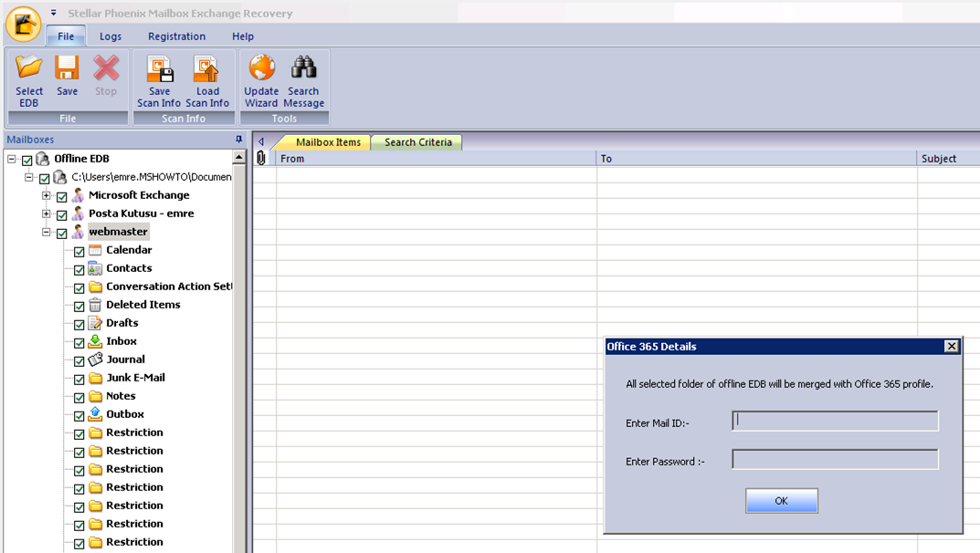The image size is (980, 553).
Task: Click the Save floppy disk icon
Action: click(x=67, y=68)
